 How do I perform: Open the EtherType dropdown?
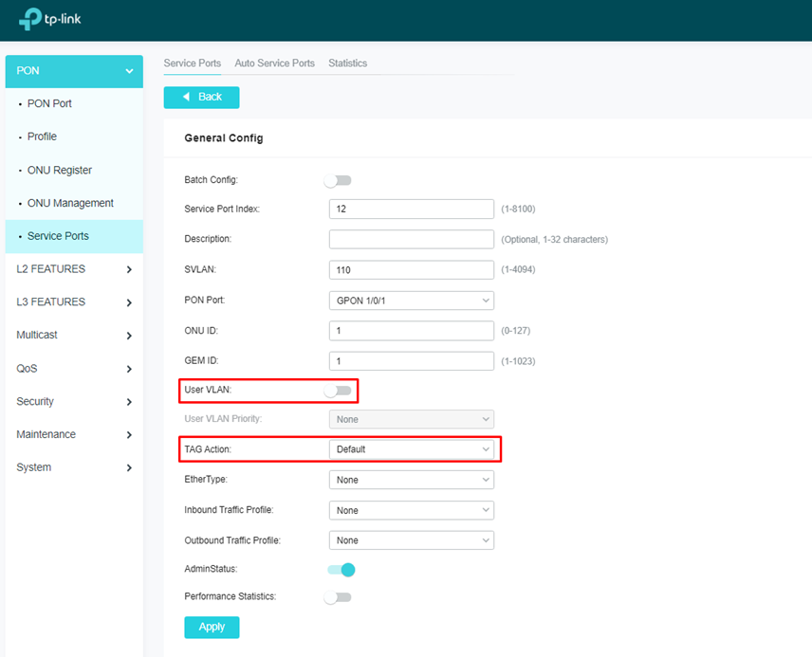411,480
